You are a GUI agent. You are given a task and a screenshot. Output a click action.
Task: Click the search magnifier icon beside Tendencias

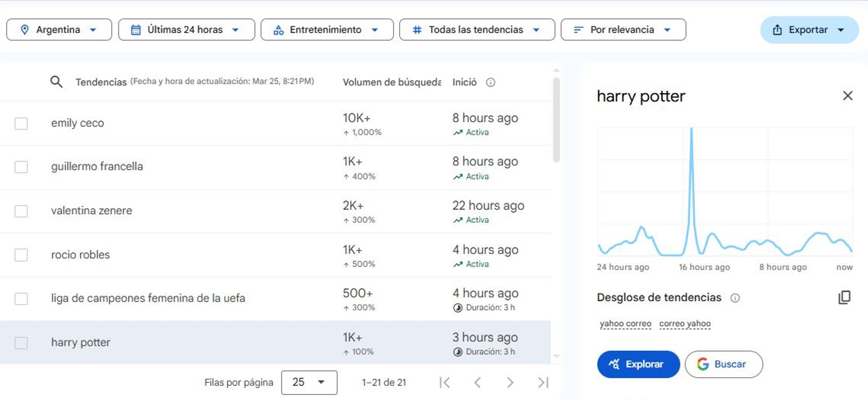click(56, 82)
